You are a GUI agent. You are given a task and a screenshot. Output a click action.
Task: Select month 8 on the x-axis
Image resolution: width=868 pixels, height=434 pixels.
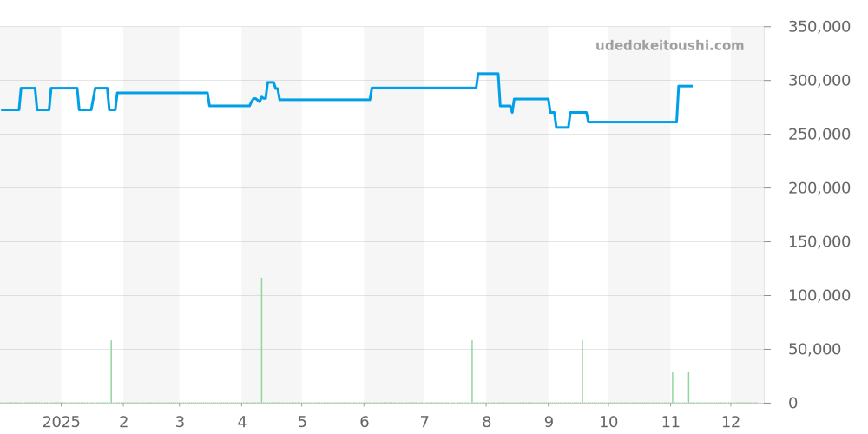[486, 422]
